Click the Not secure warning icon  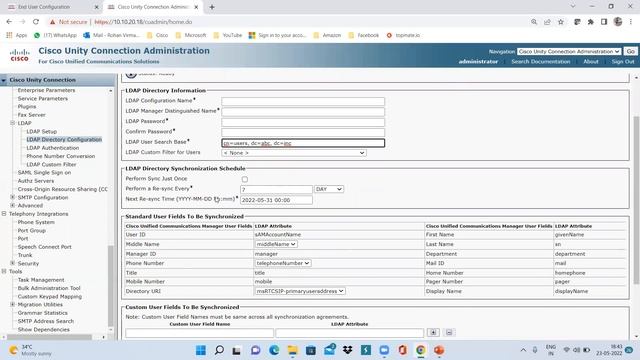52,22
